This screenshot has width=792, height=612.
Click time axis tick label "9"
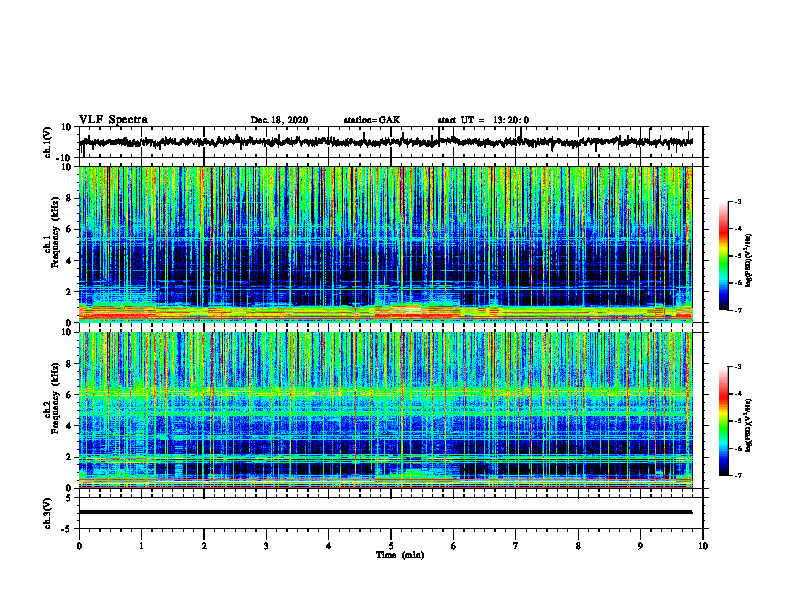pyautogui.click(x=640, y=546)
